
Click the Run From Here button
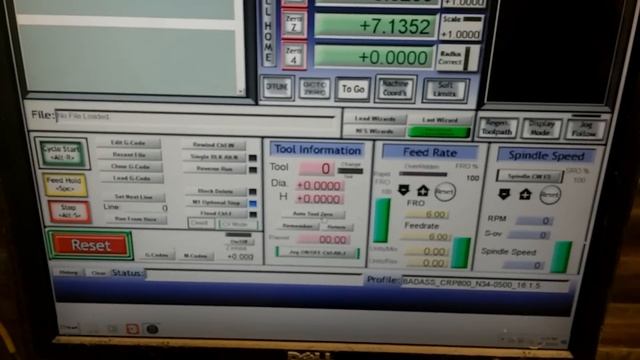coord(136,219)
